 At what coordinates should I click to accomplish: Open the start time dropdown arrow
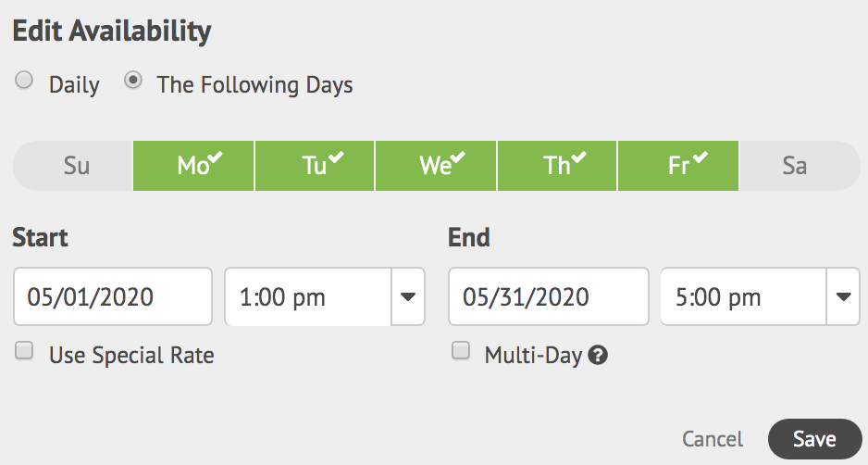pyautogui.click(x=408, y=297)
